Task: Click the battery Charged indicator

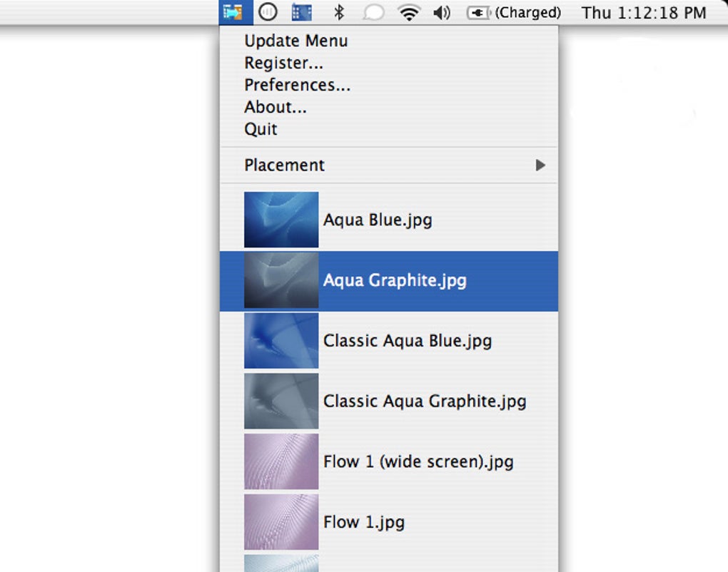Action: tap(514, 13)
